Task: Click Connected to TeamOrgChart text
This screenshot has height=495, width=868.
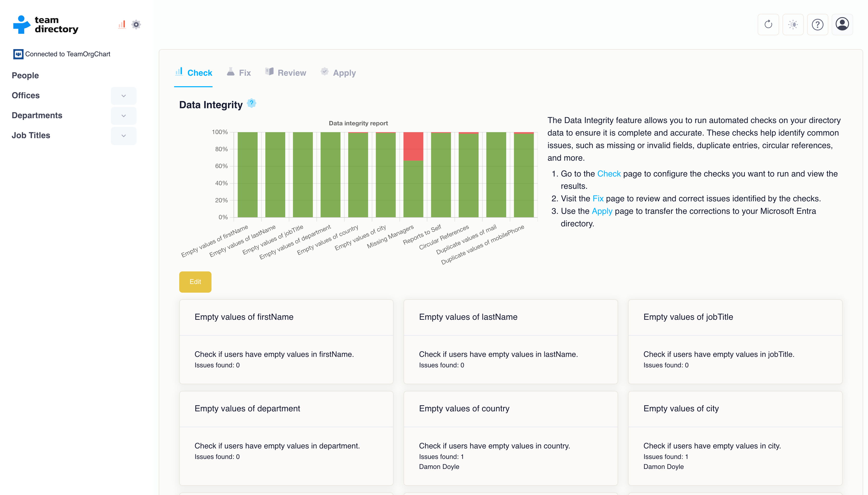Action: click(x=68, y=54)
